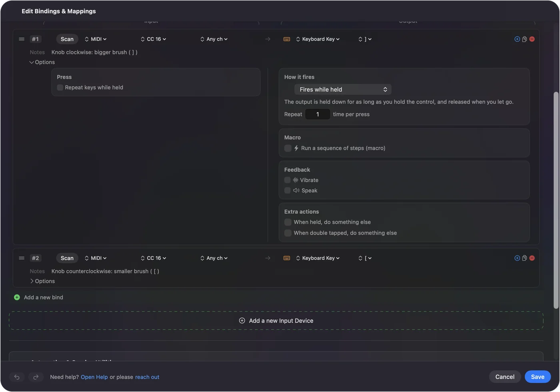Click the keyboard icon in bind #1 output
This screenshot has width=560, height=392.
(287, 39)
